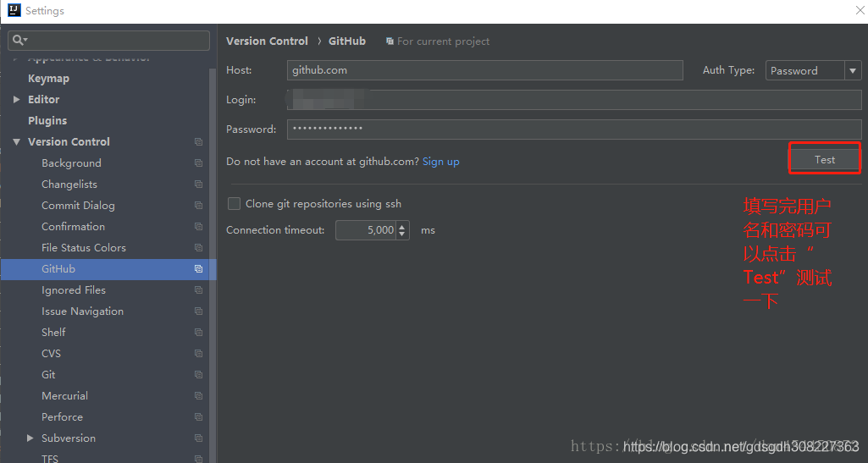Click project-level icon beside Shelf row
Screen dimensions: 868x463
(198, 333)
